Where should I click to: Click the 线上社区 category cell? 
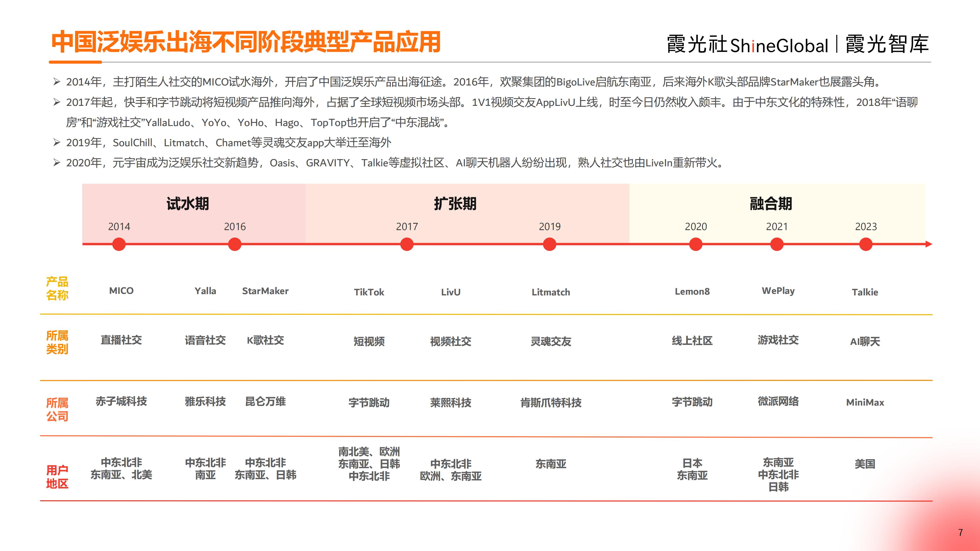[x=692, y=341]
